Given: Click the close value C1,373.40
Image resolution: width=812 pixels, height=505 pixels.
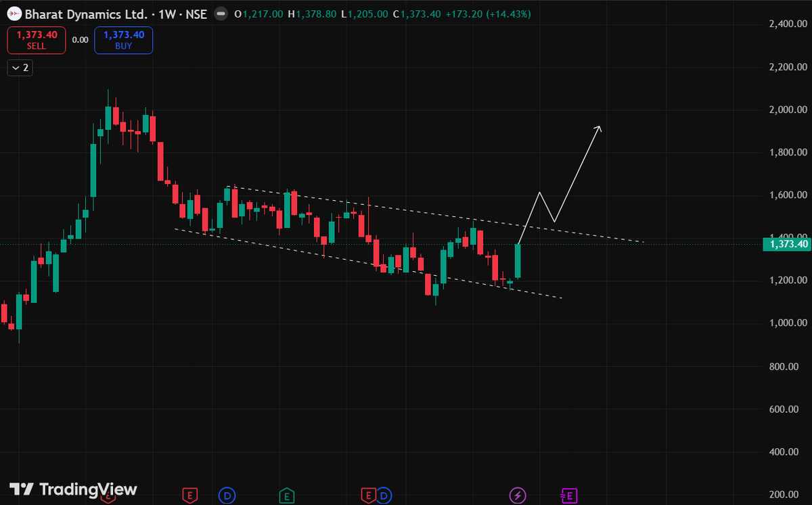Looking at the screenshot, I should tap(418, 14).
